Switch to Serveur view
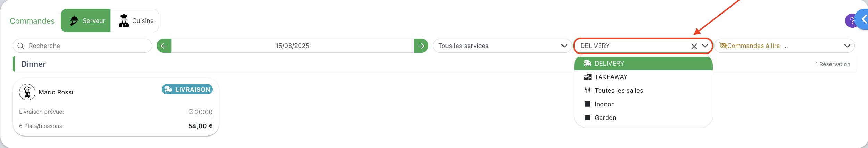 [86, 21]
